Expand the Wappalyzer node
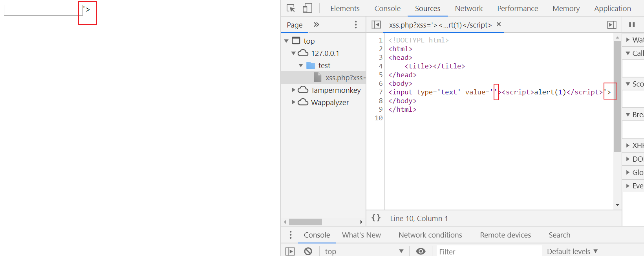 coord(293,102)
